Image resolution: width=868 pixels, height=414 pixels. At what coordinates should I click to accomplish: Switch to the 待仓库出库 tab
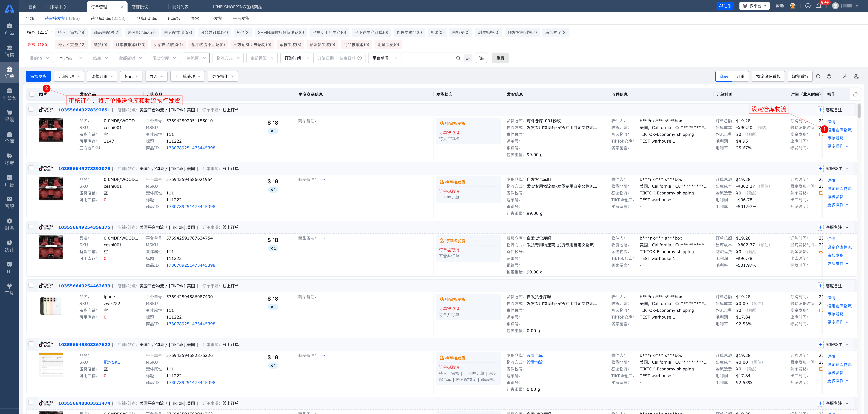click(x=108, y=18)
